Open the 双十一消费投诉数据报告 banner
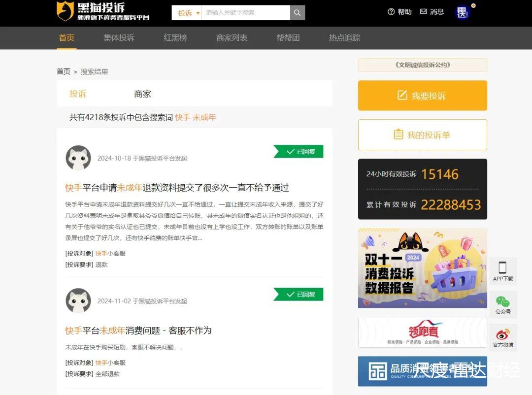The height and width of the screenshot is (395, 532). pyautogui.click(x=423, y=268)
